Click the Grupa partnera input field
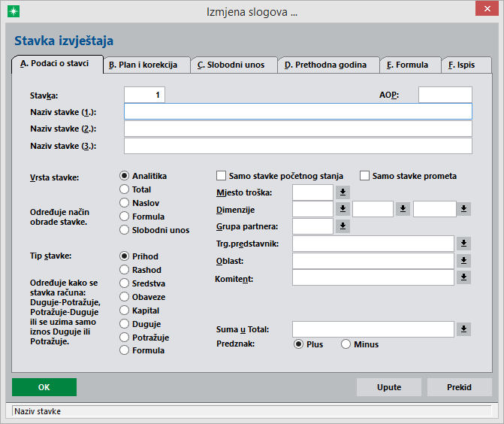This screenshot has height=424, width=504. (312, 226)
